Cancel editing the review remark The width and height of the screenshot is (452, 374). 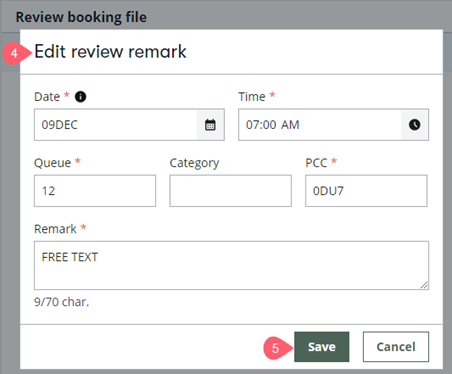click(x=396, y=347)
